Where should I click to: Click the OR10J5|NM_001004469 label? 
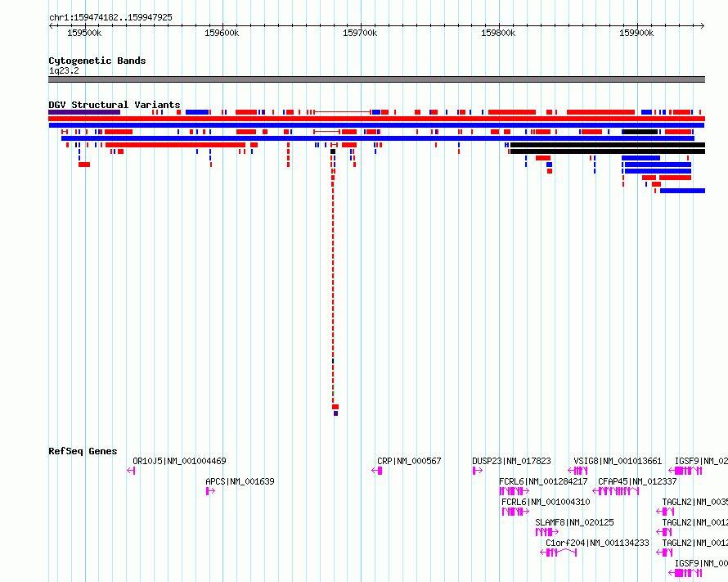(x=179, y=461)
